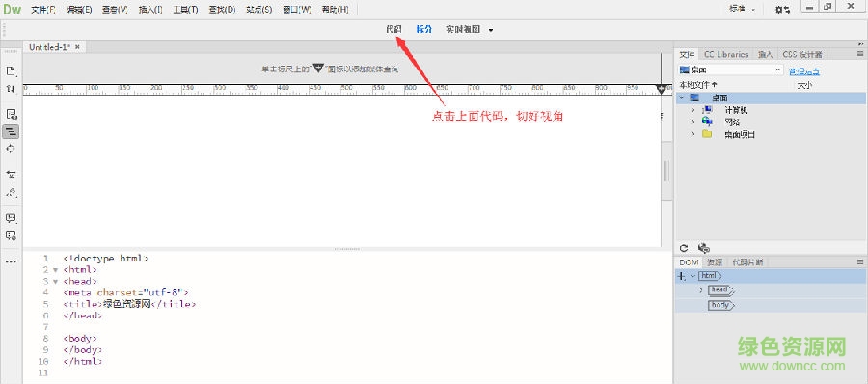Click the live view options icon
The height and width of the screenshot is (384, 868).
click(x=11, y=115)
